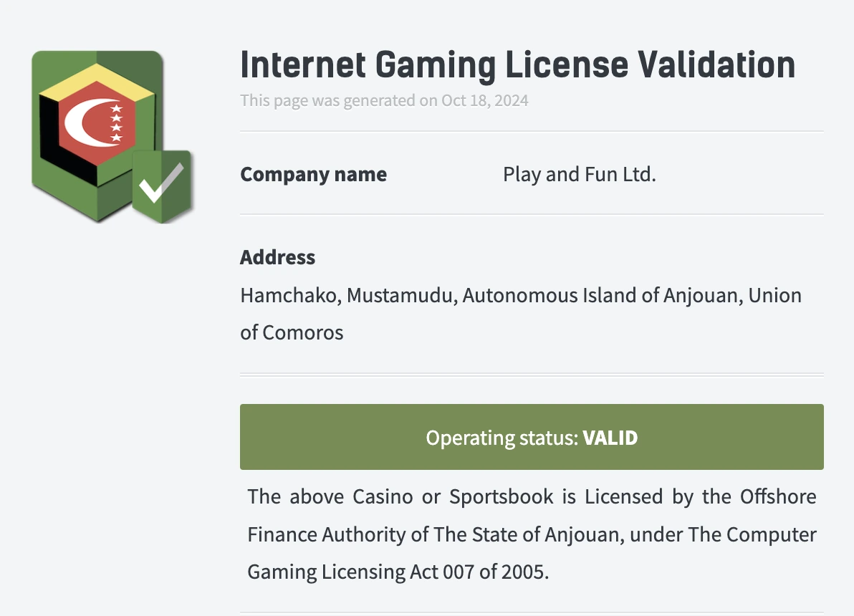The height and width of the screenshot is (616, 854).
Task: Click the 'Operating status:' label text
Action: point(502,438)
